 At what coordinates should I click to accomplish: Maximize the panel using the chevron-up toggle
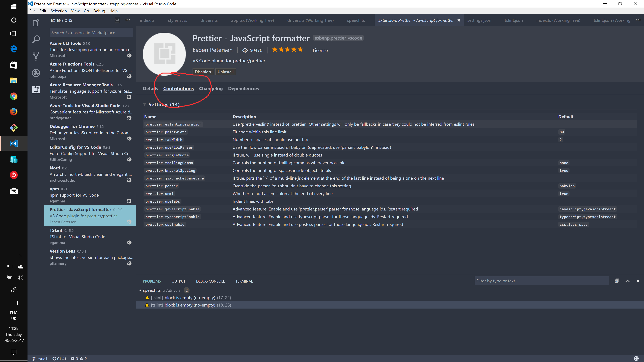pyautogui.click(x=628, y=281)
